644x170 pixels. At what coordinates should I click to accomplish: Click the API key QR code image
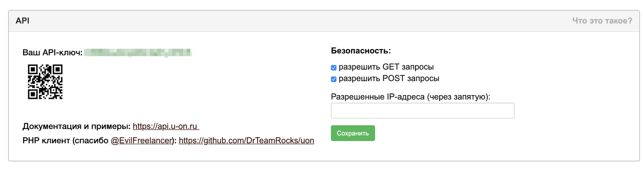[x=45, y=82]
